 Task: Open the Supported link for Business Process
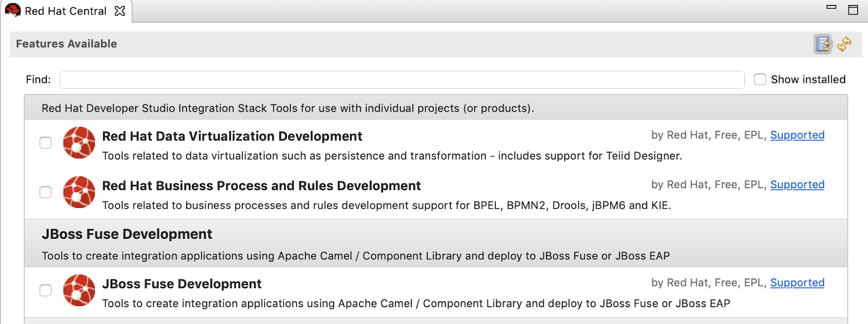click(797, 185)
